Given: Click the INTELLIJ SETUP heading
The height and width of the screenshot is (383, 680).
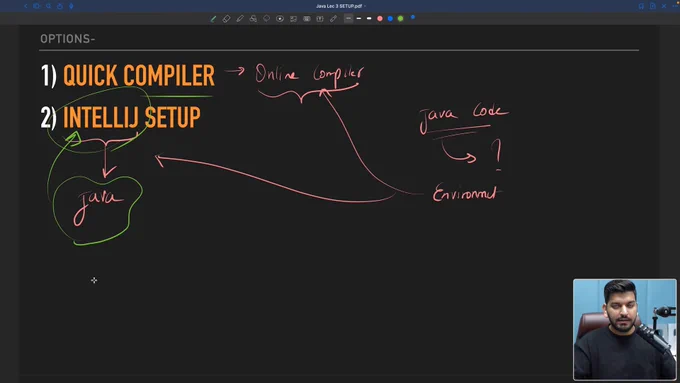Looking at the screenshot, I should coord(132,118).
